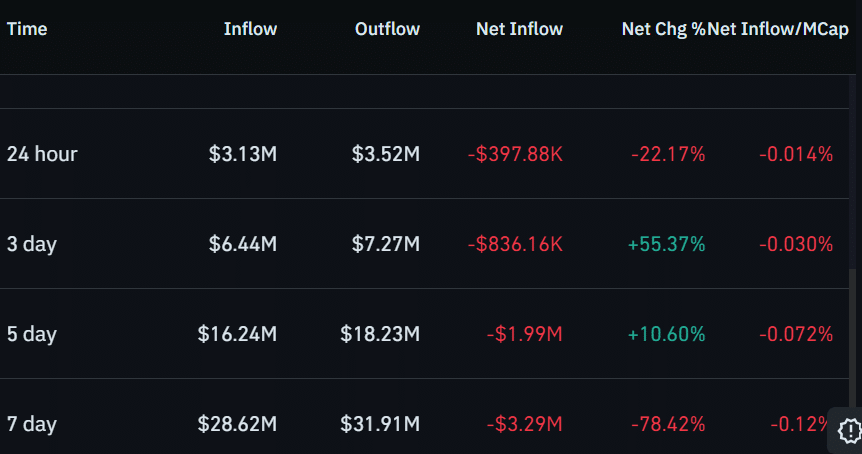
Task: Sort by the Inflow column header
Action: point(250,29)
